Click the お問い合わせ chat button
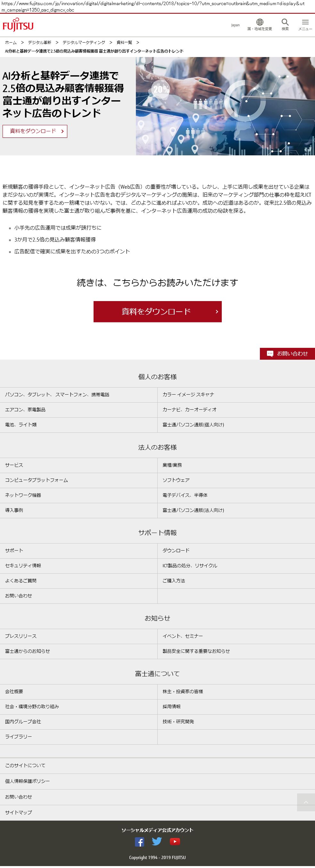 coord(287,354)
